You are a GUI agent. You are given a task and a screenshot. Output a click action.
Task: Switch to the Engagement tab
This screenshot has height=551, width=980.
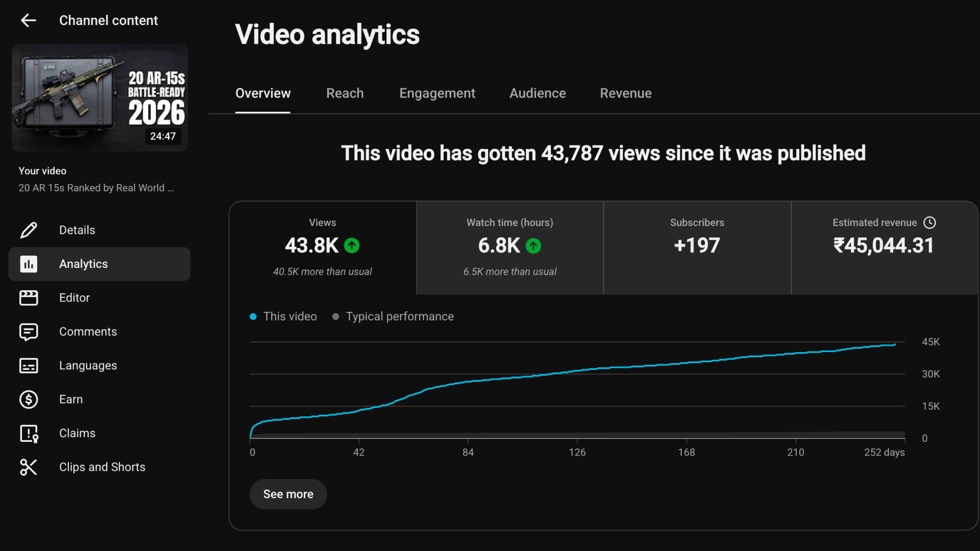pyautogui.click(x=437, y=93)
